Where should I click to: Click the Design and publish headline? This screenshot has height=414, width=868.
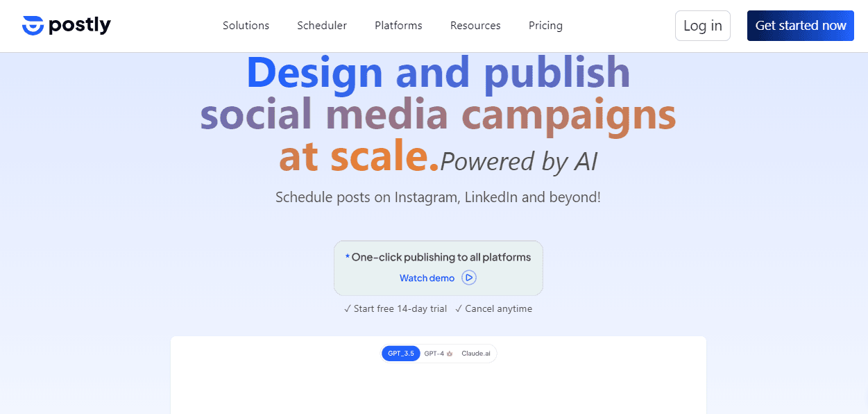coord(438,72)
